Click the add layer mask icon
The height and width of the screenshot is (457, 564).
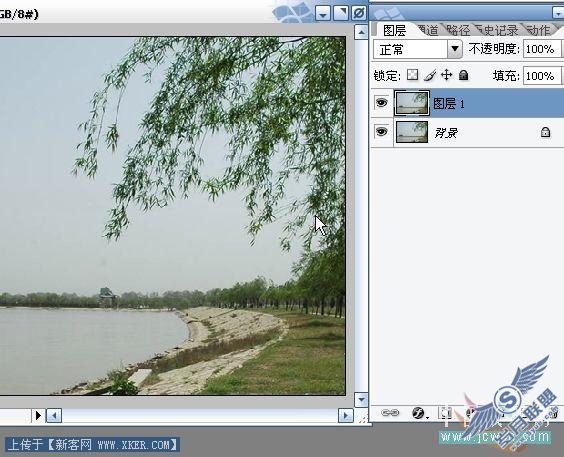(x=445, y=413)
